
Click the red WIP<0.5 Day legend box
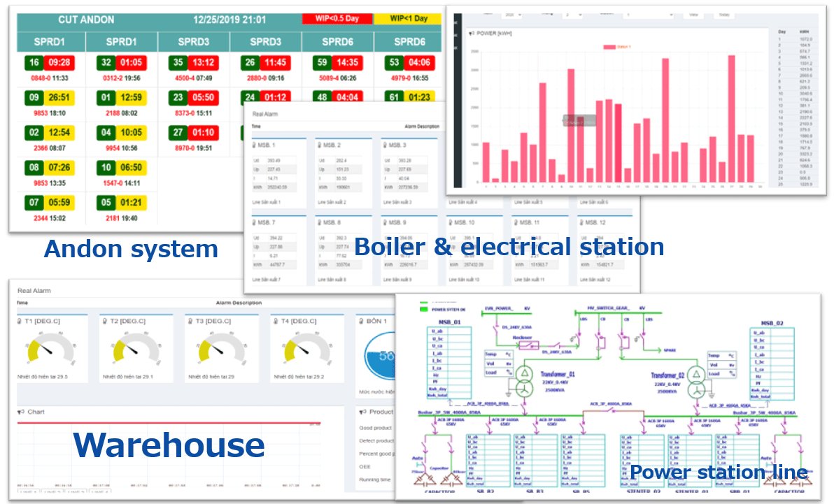click(337, 19)
